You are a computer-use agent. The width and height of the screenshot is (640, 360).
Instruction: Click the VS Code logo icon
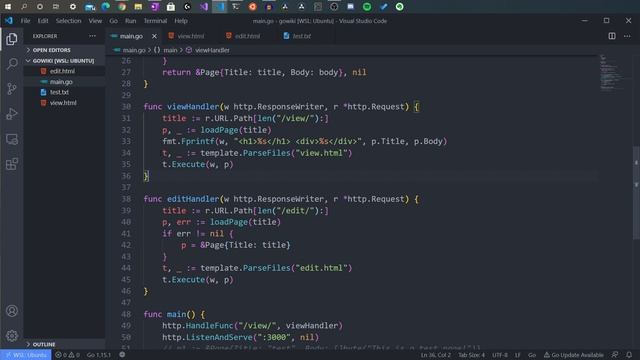pos(9,20)
